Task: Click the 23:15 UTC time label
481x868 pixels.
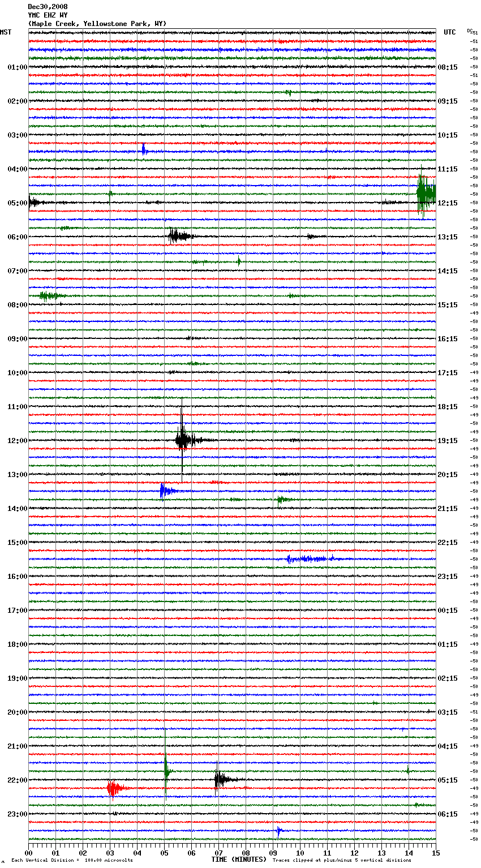Action: 448,577
